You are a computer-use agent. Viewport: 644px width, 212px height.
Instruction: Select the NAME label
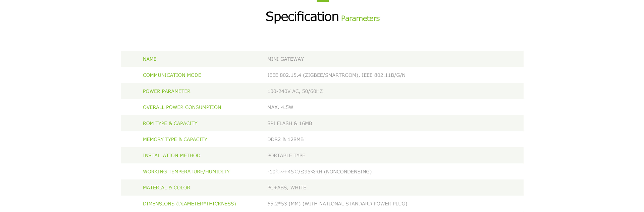(150, 59)
